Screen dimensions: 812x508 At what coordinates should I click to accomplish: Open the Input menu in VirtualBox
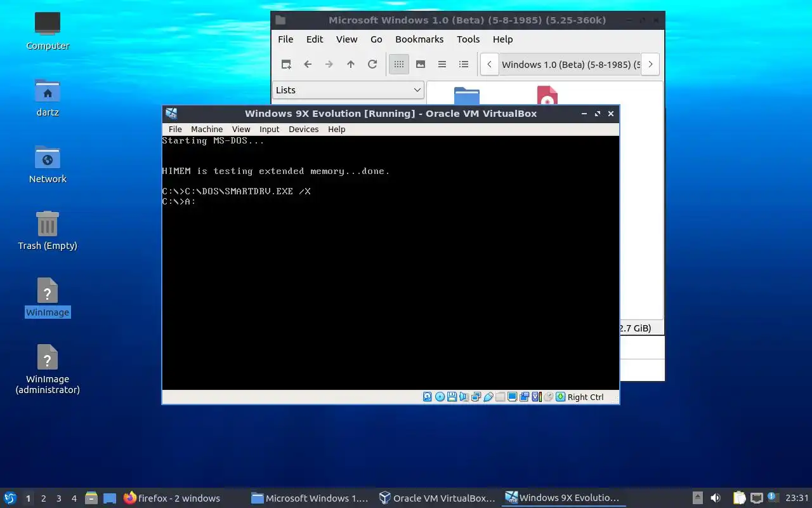(269, 129)
